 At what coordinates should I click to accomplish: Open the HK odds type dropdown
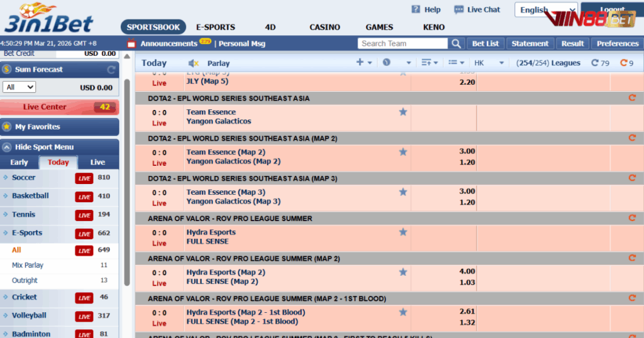click(489, 63)
